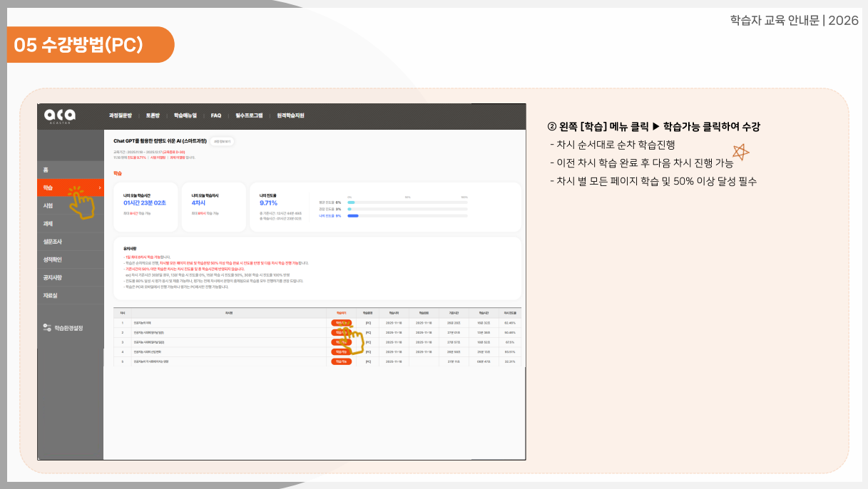Go to 설문조사 in the sidebar
The image size is (868, 489).
[x=52, y=242]
